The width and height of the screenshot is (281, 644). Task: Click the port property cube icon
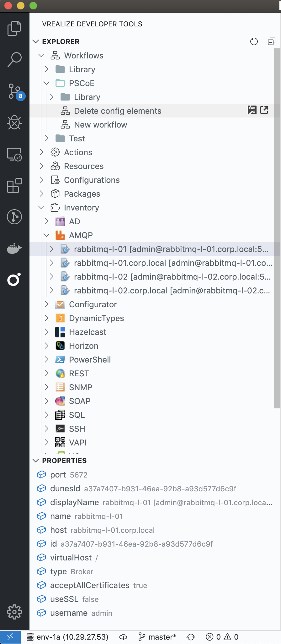(41, 475)
